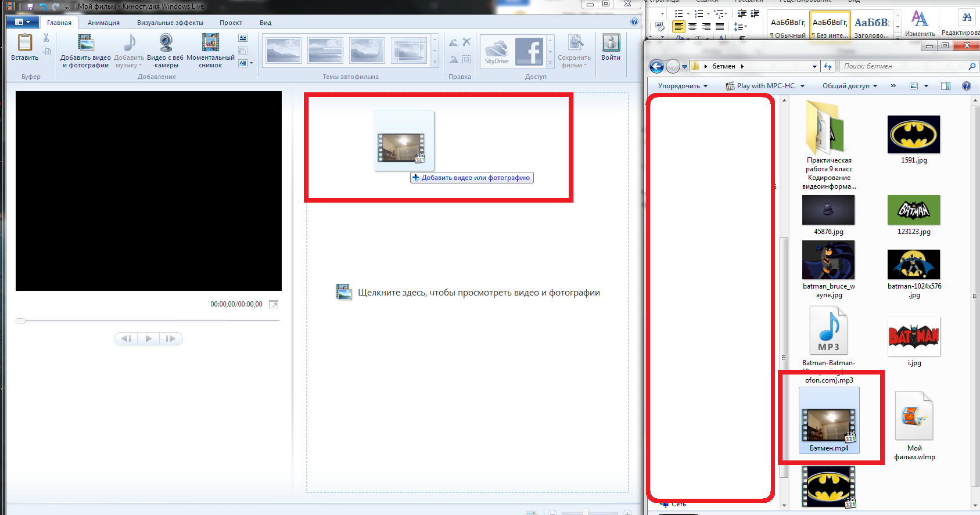Toggle Word align left button

[x=679, y=27]
